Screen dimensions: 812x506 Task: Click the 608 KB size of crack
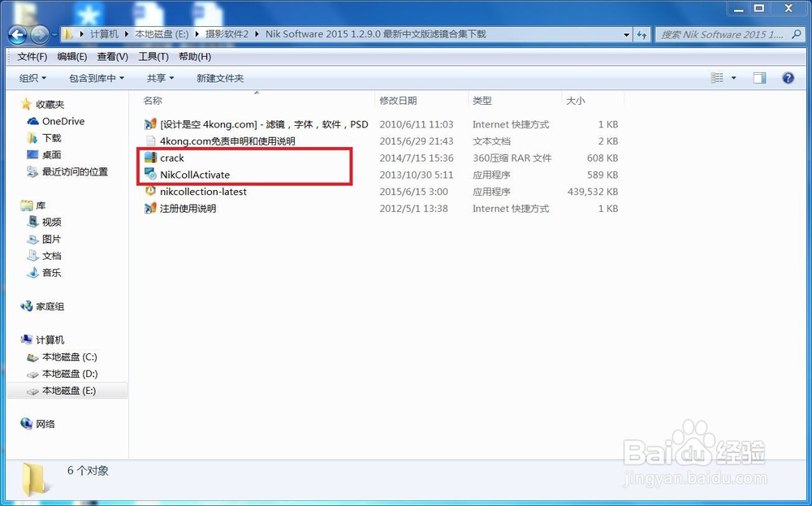[603, 158]
